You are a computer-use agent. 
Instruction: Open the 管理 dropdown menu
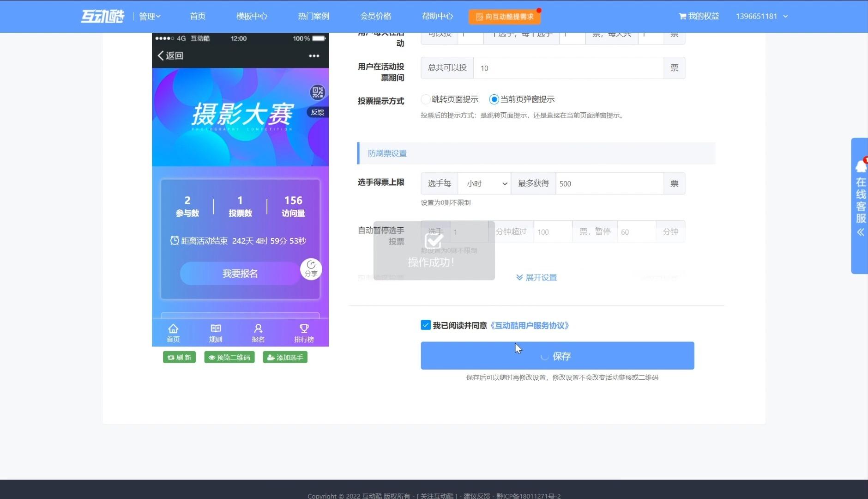click(x=150, y=16)
